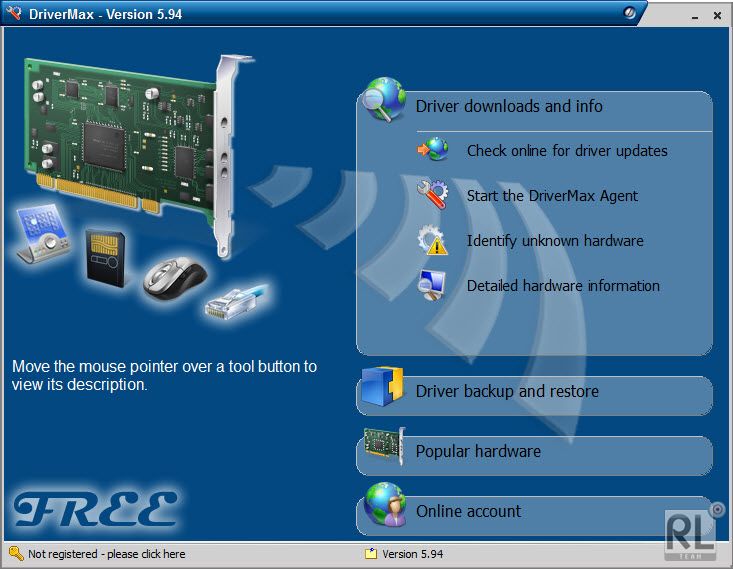Select Identify unknown hardware
The width and height of the screenshot is (733, 569).
pyautogui.click(x=555, y=241)
